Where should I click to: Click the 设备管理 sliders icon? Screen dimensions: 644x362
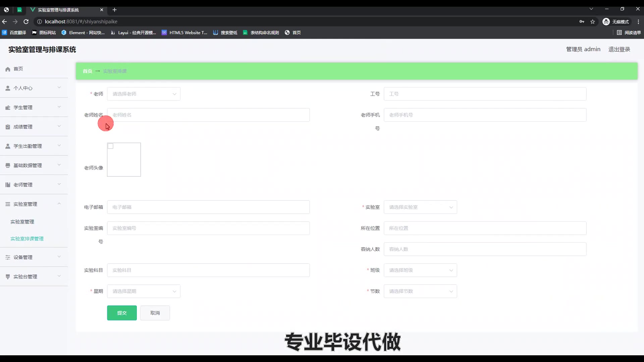(8, 257)
